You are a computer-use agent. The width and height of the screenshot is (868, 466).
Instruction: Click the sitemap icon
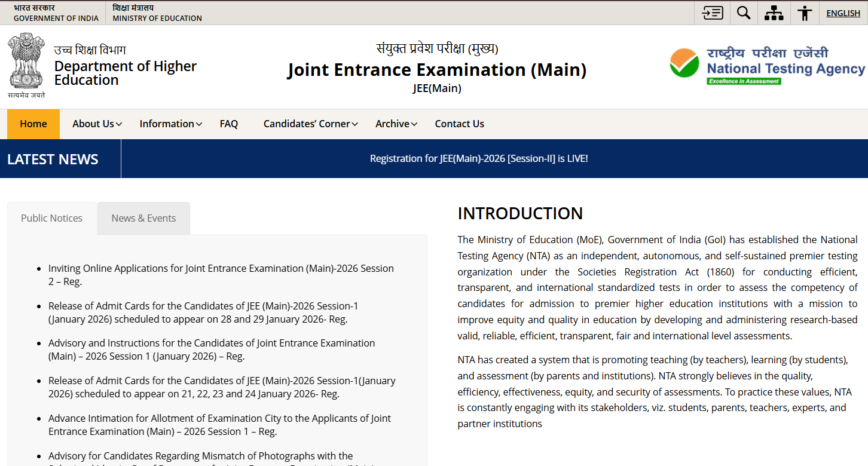tap(774, 13)
